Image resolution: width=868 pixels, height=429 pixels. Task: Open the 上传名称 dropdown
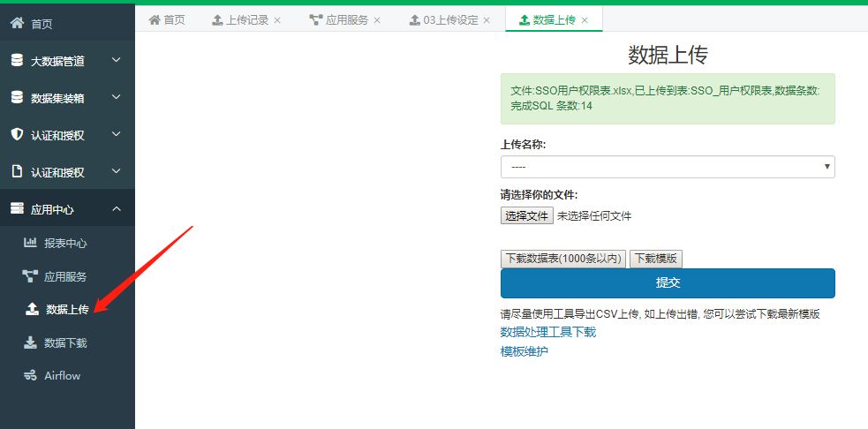(x=668, y=167)
